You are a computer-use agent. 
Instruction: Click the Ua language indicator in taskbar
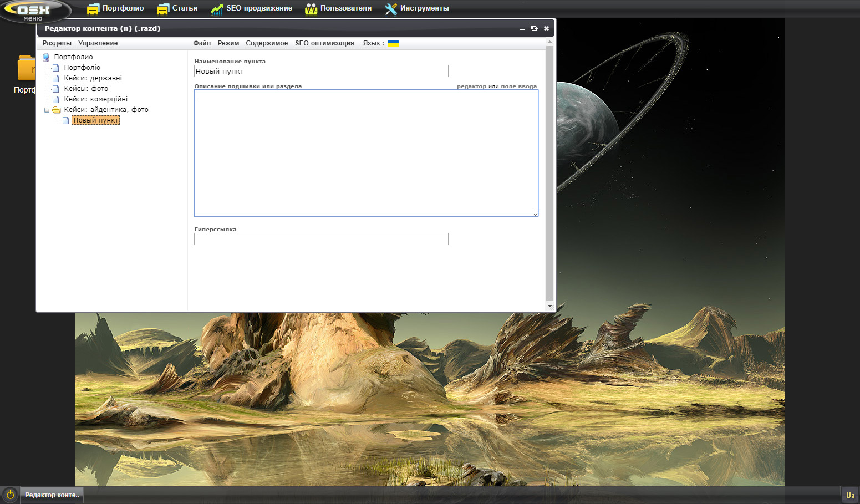pyautogui.click(x=850, y=495)
